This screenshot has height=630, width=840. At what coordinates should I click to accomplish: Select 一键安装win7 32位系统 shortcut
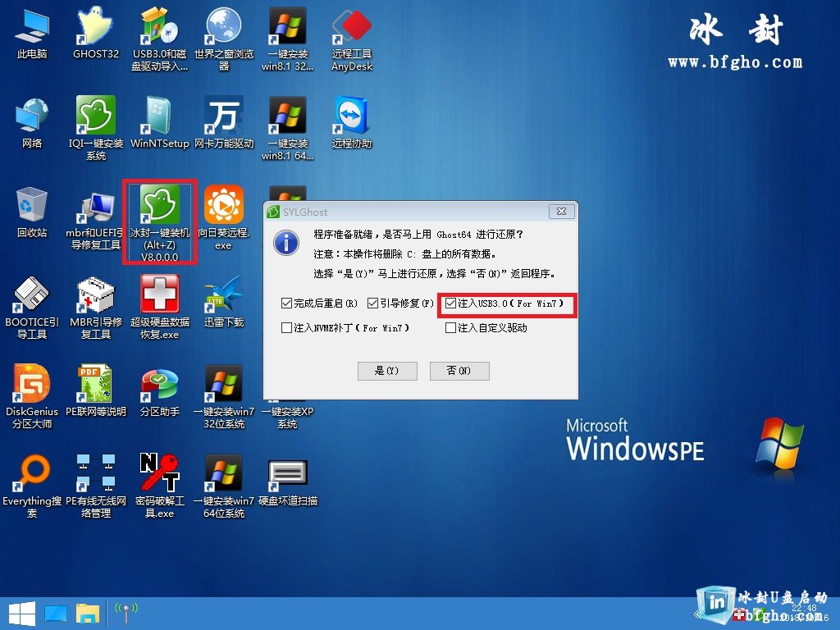(x=224, y=396)
